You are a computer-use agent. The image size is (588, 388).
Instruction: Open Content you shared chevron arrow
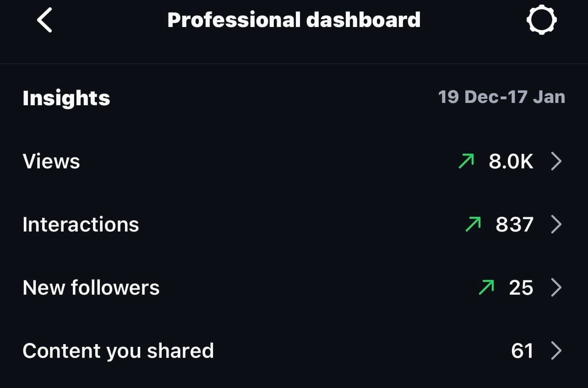(556, 351)
